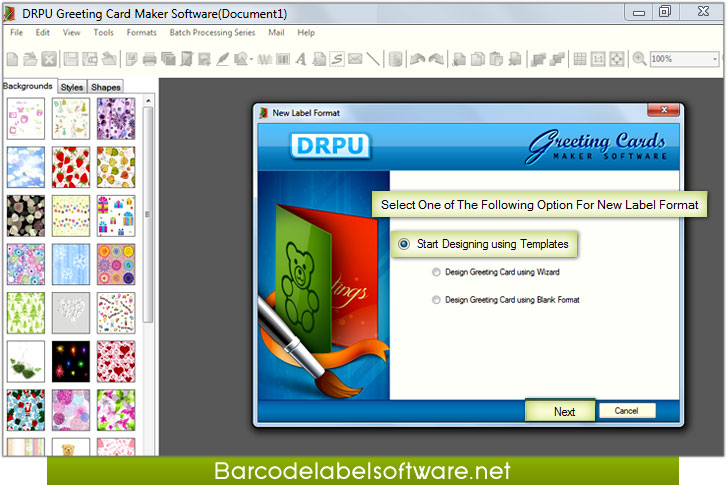Open the Tools menu
This screenshot has height=485, width=727.
tap(103, 32)
